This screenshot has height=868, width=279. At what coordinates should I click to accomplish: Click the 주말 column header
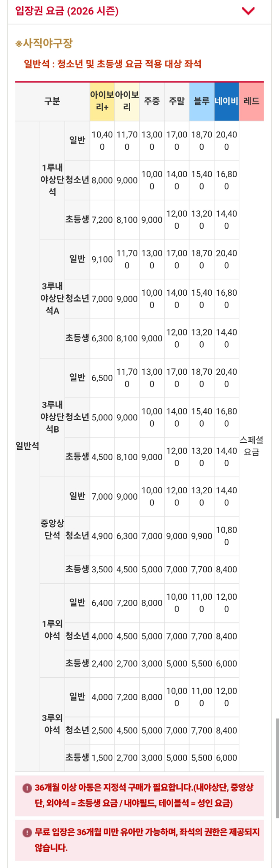pos(177,101)
